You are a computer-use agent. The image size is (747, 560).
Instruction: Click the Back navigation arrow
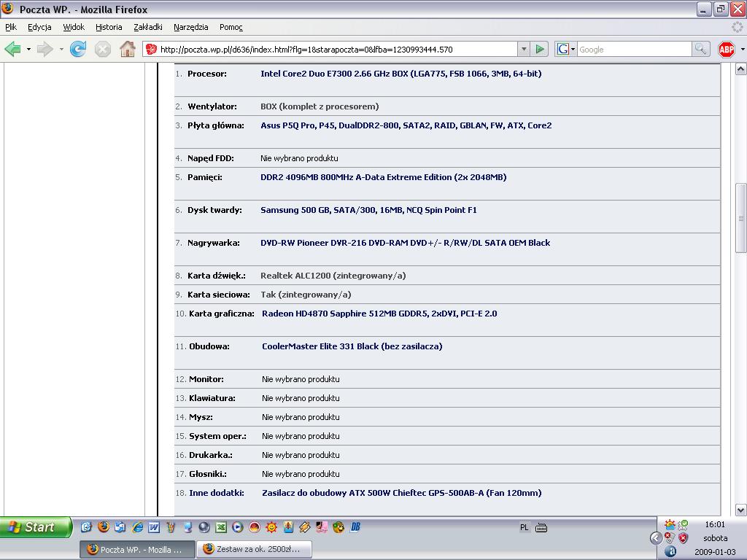click(12, 50)
